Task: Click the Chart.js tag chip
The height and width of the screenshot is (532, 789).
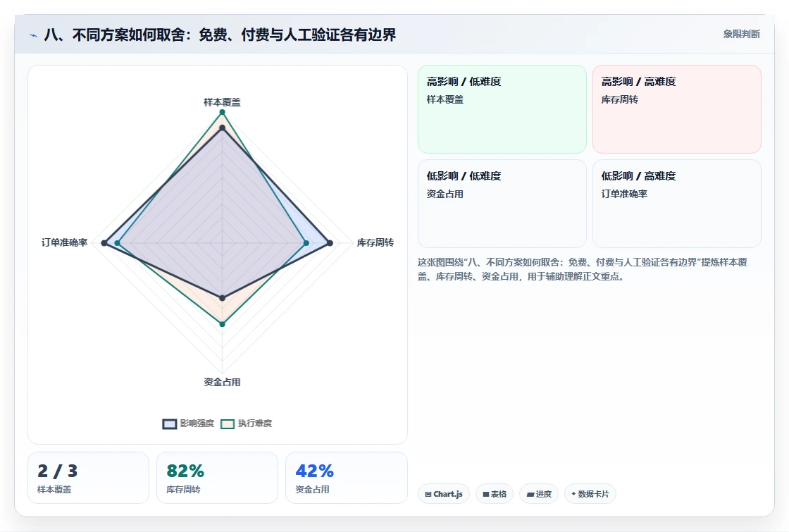Action: click(444, 494)
